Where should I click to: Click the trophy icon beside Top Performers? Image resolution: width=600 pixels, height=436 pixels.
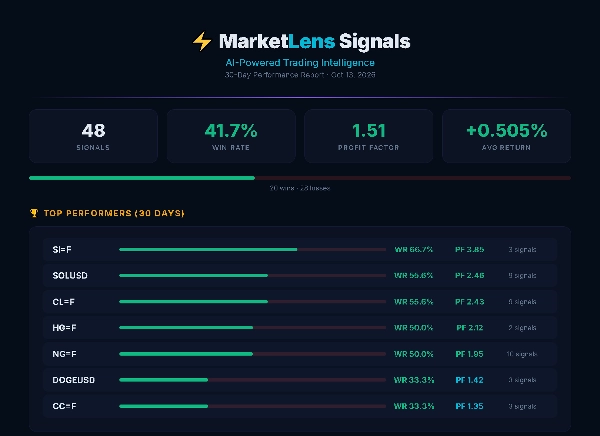(34, 213)
